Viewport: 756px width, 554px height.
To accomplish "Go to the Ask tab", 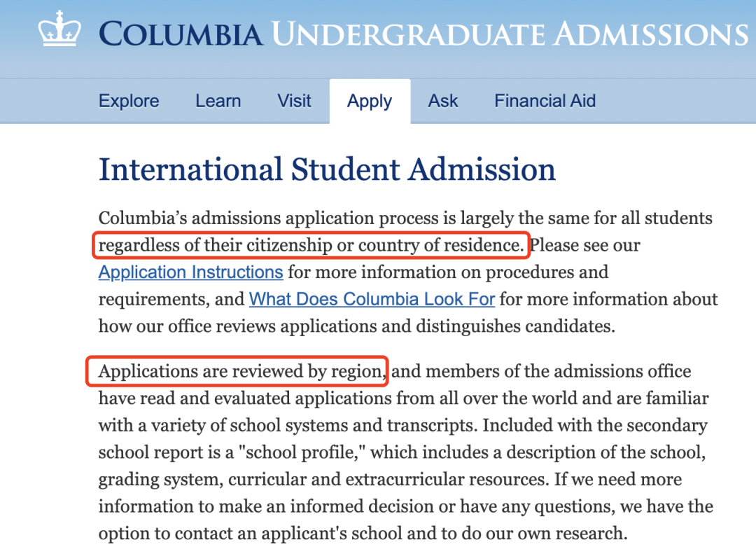I will pyautogui.click(x=443, y=101).
